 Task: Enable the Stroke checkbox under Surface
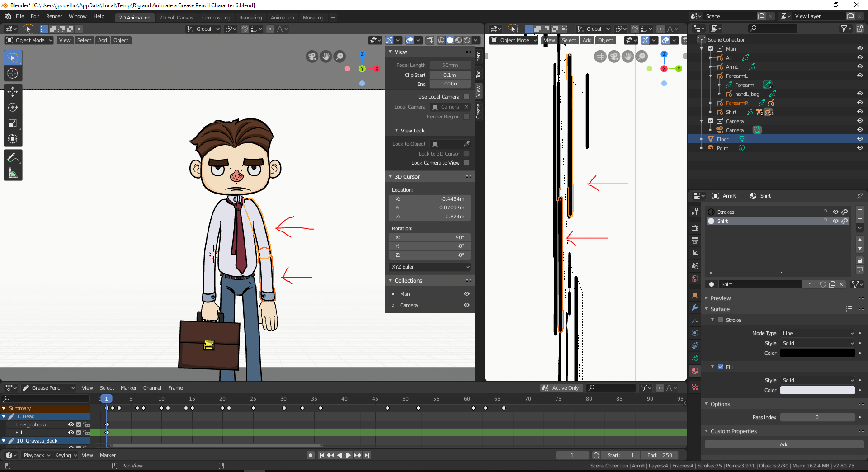[x=721, y=320]
